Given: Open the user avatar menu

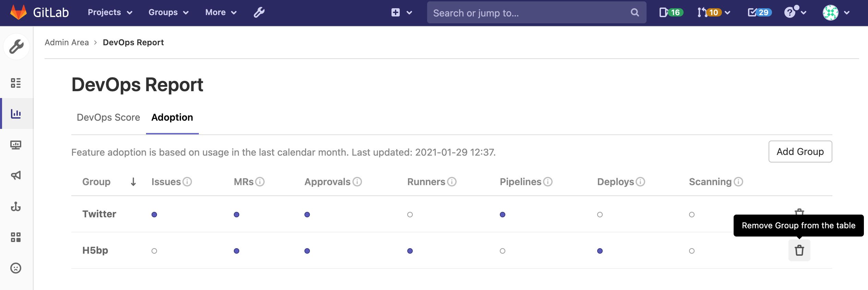Looking at the screenshot, I should pos(835,13).
